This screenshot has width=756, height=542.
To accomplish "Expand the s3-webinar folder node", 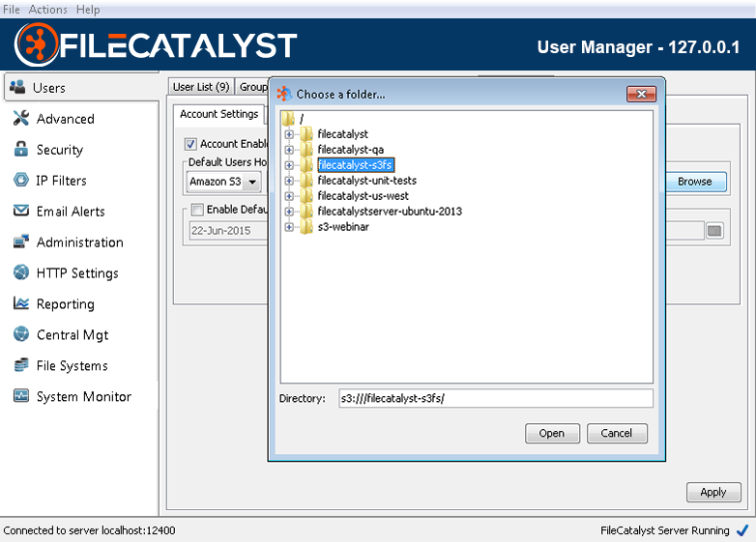I will coord(289,227).
